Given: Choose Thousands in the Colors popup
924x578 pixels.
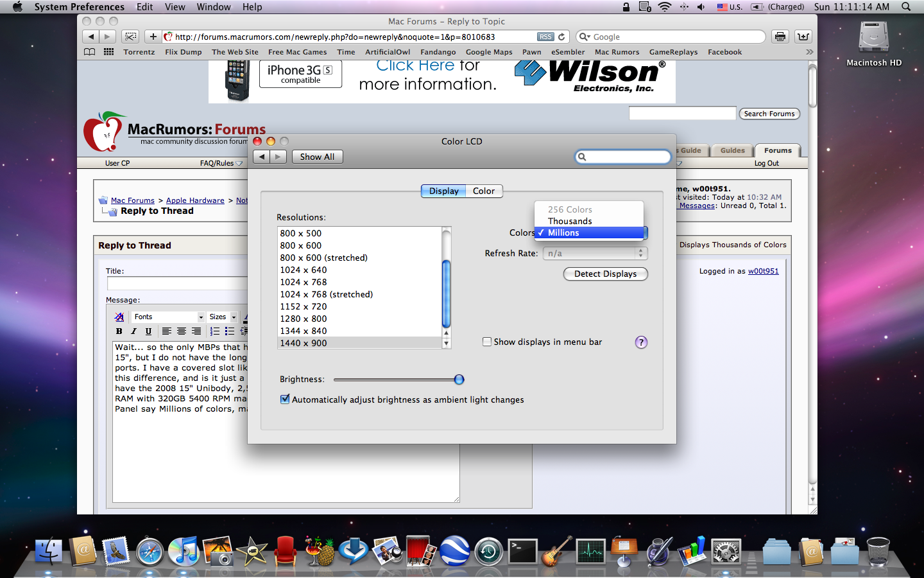Looking at the screenshot, I should tap(589, 221).
